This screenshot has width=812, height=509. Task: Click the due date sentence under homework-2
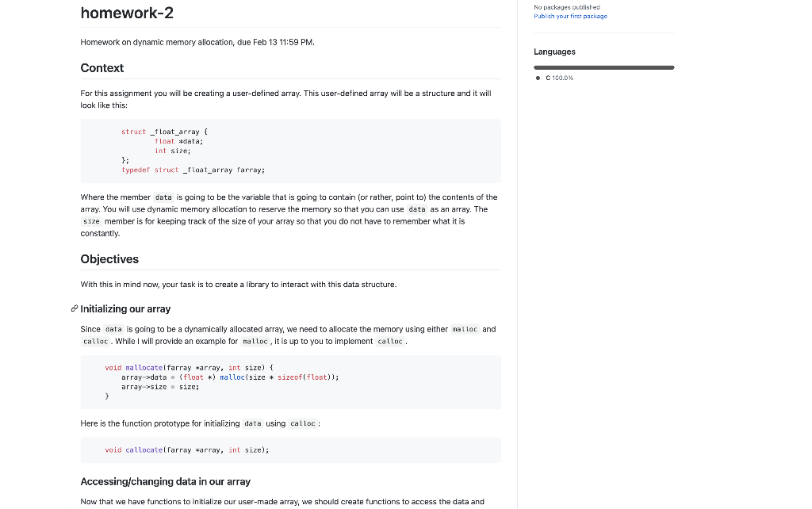pyautogui.click(x=197, y=42)
